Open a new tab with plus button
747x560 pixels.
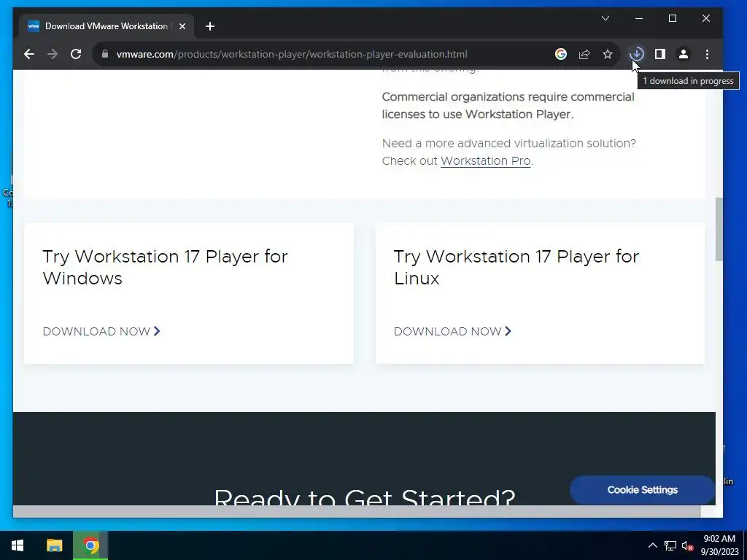[210, 26]
